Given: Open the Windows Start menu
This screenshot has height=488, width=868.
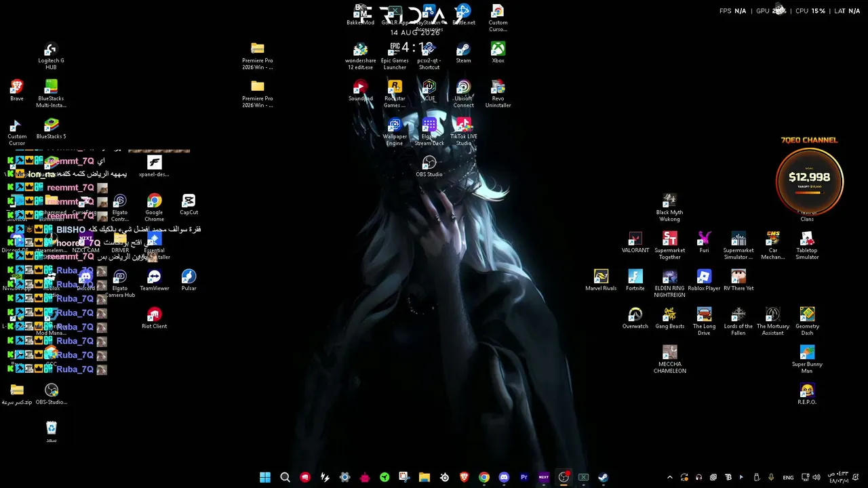Looking at the screenshot, I should tap(265, 477).
